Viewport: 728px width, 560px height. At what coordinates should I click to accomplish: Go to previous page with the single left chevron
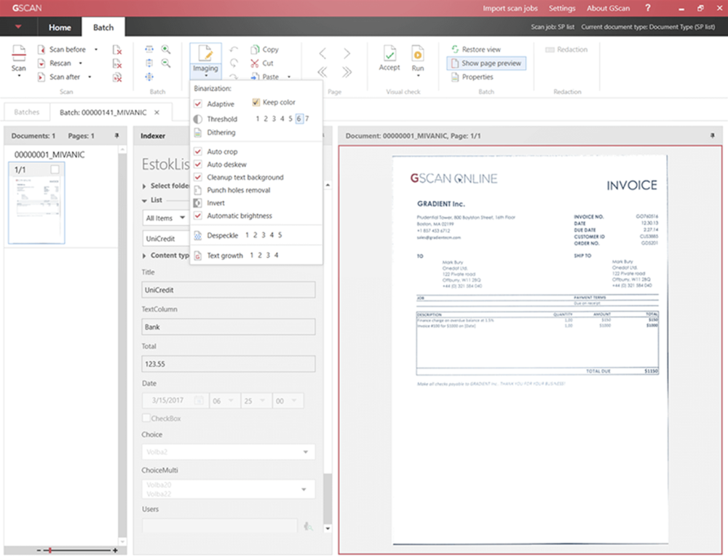(323, 53)
